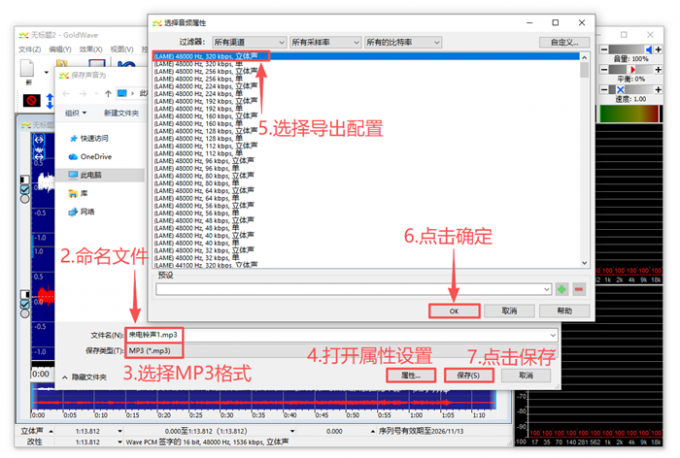This screenshot has width=680, height=458.
Task: Click the red prohibited stop icon in GoldWave
Action: pyautogui.click(x=32, y=101)
